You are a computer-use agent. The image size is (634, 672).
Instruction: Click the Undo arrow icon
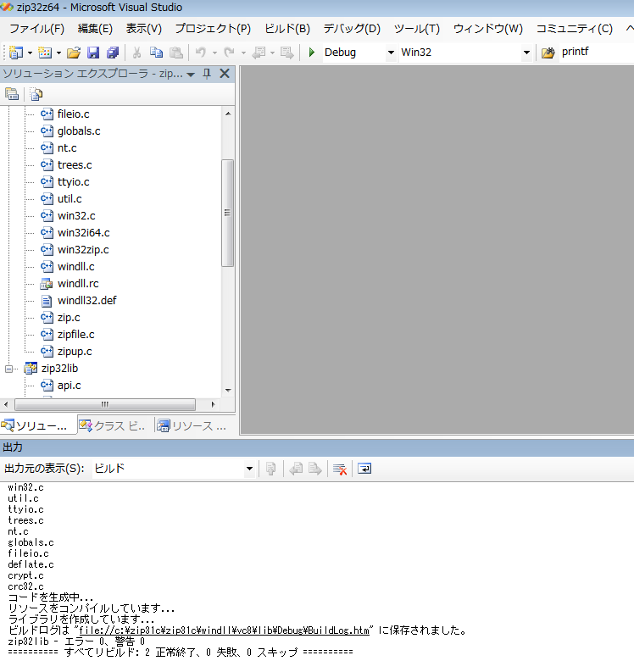[x=201, y=53]
